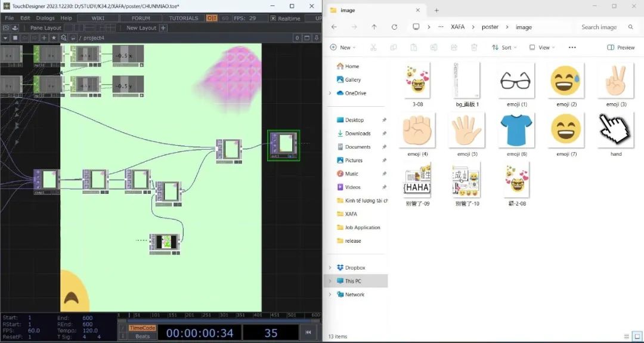The width and height of the screenshot is (644, 343).
Task: Enable Beats timeline mode
Action: 143,336
